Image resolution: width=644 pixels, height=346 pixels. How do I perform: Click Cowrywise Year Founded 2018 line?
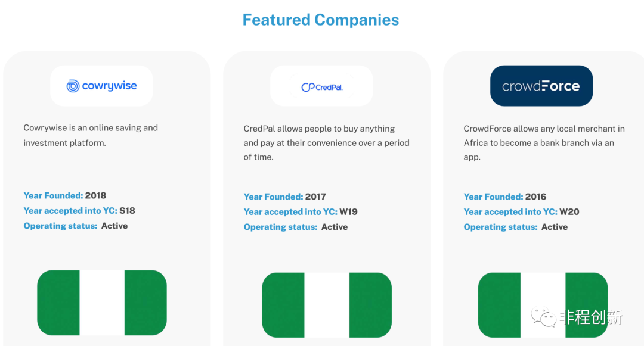65,195
